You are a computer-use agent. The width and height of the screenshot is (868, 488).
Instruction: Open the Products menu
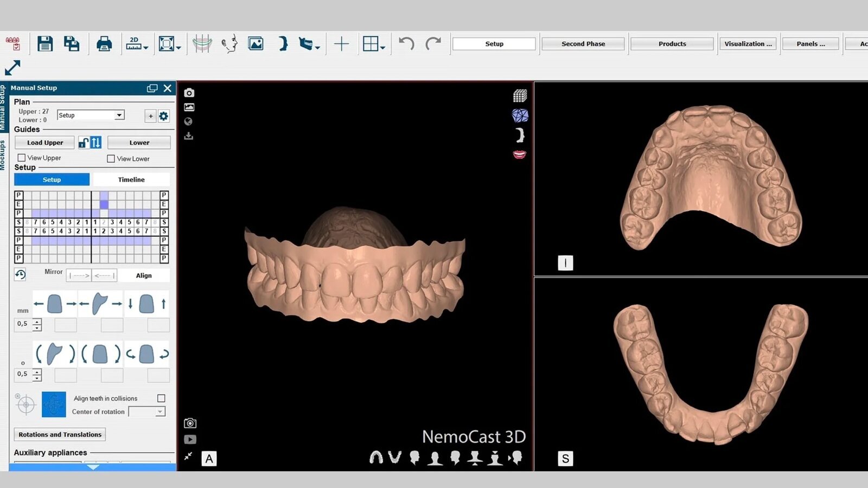pos(672,43)
